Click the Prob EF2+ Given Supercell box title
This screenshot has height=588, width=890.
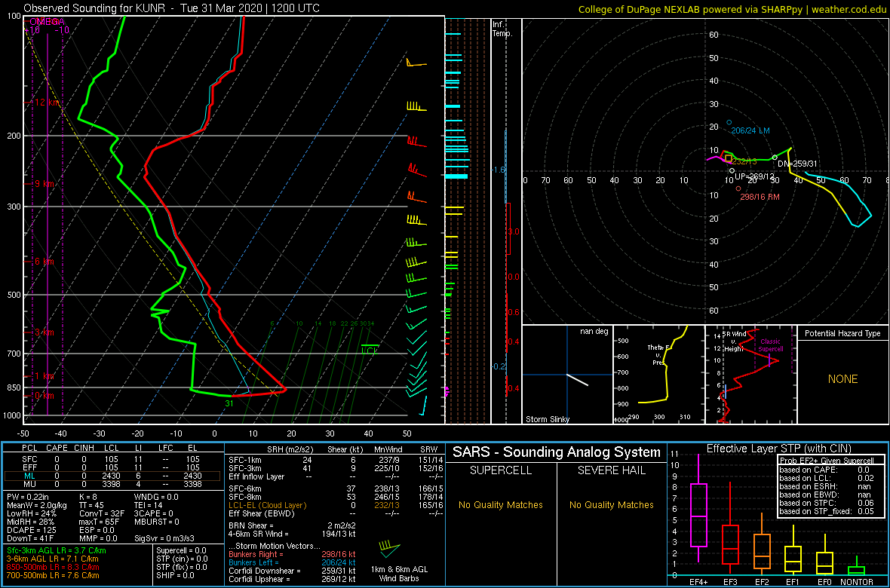827,461
